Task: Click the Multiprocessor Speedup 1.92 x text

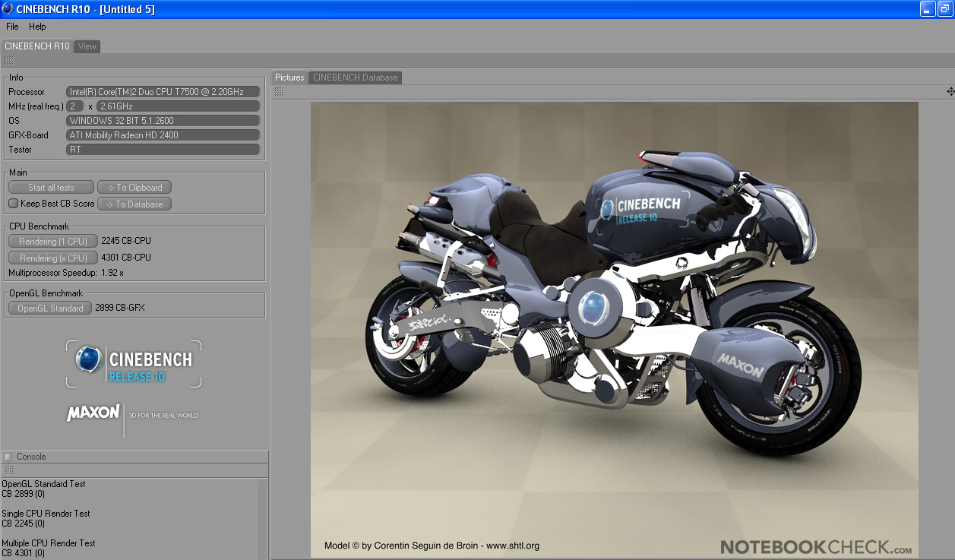Action: point(66,273)
